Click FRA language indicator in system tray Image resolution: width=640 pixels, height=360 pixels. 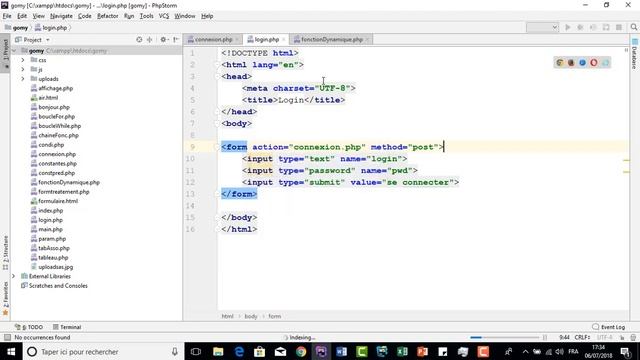tap(573, 351)
